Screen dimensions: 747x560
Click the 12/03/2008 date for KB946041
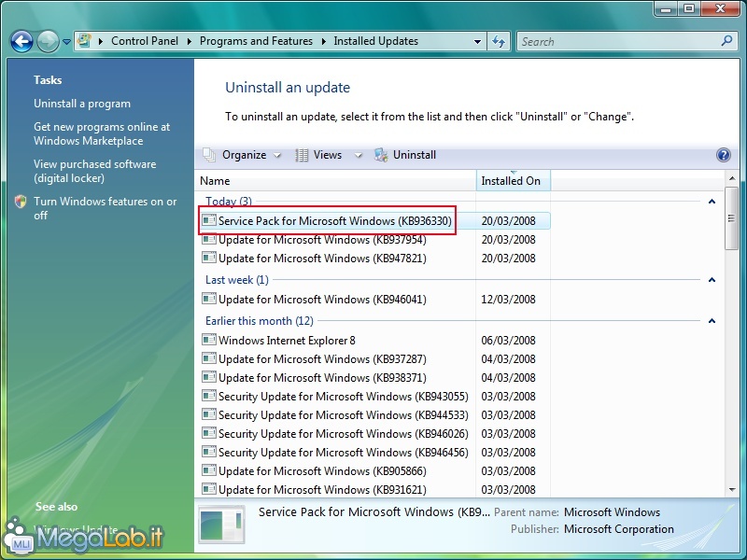[508, 299]
